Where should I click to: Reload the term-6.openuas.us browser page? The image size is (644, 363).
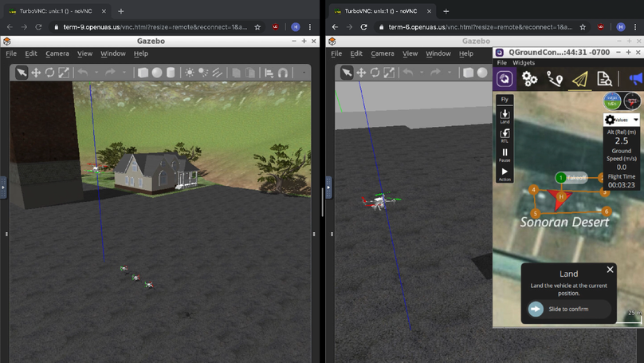pos(363,27)
